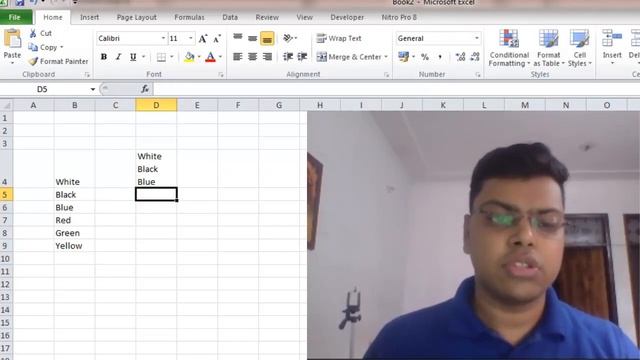Click the Insert cells button
The height and width of the screenshot is (360, 640).
point(612,47)
